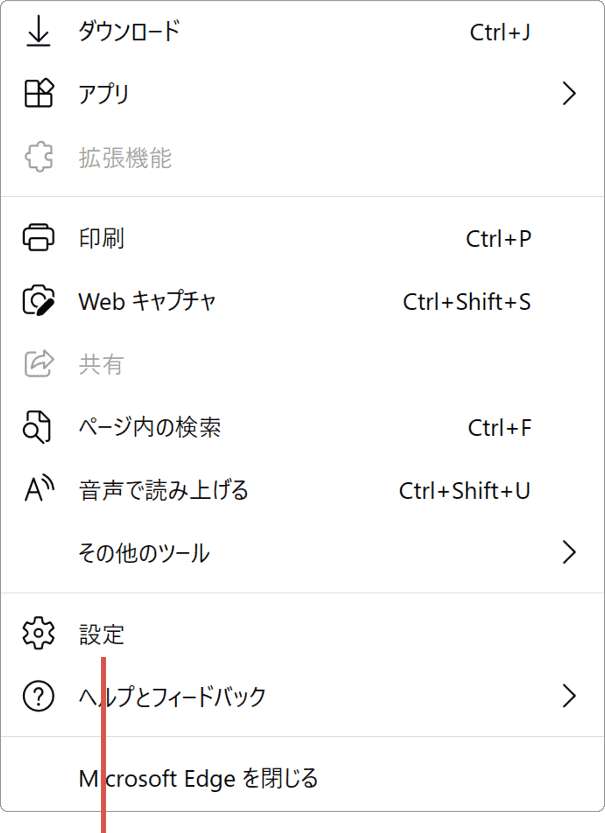Expand the その他のツール submenu

[570, 552]
